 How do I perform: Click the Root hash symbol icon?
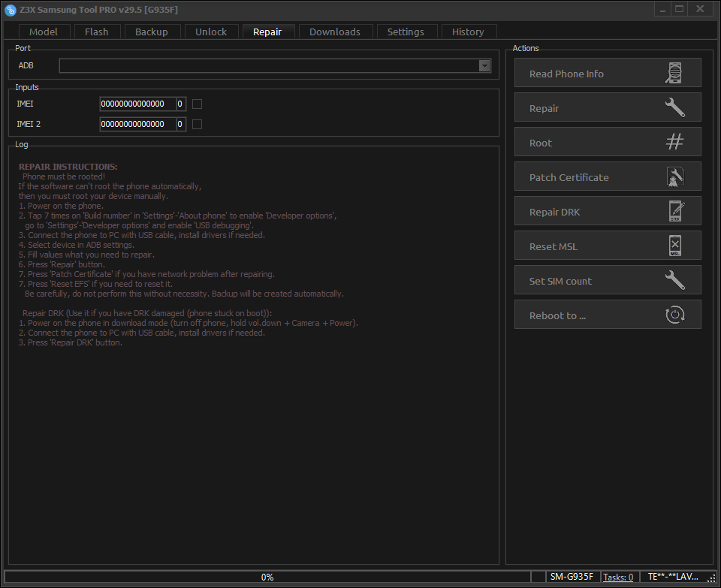pyautogui.click(x=674, y=142)
